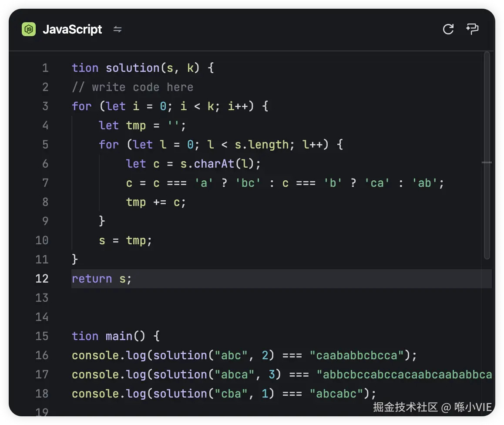The width and height of the screenshot is (504, 425).
Task: Click line number 15 in gutter
Action: point(42,336)
